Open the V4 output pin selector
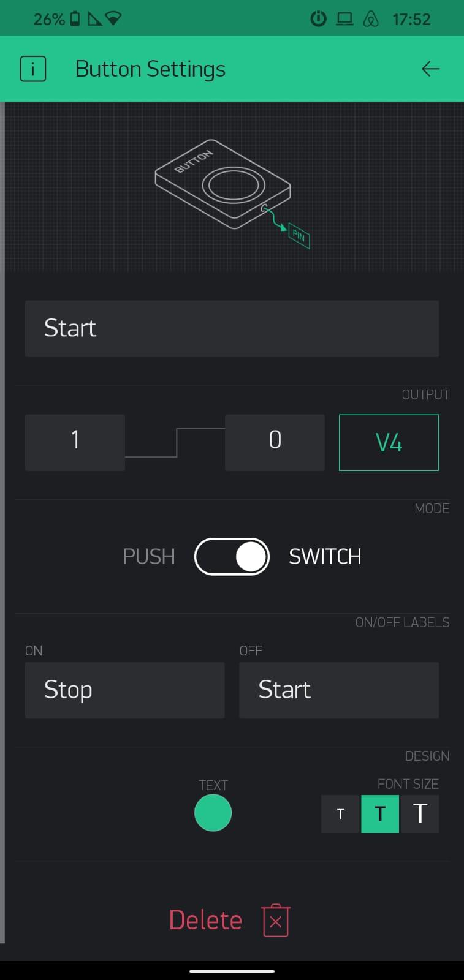 pos(389,442)
